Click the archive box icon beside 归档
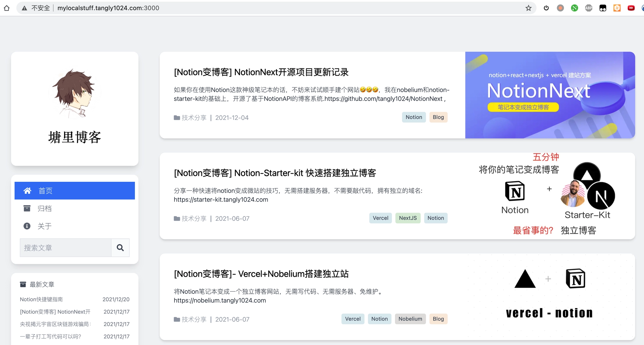 click(x=27, y=208)
